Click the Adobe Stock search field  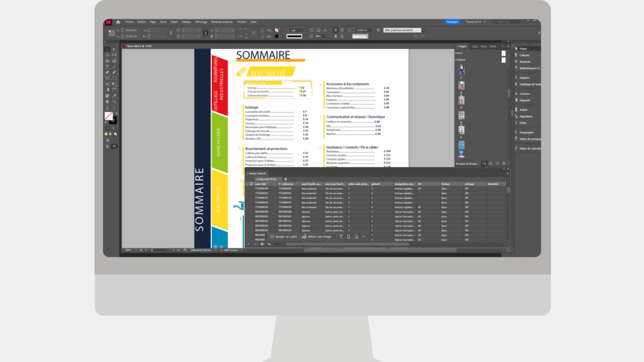[x=506, y=22]
